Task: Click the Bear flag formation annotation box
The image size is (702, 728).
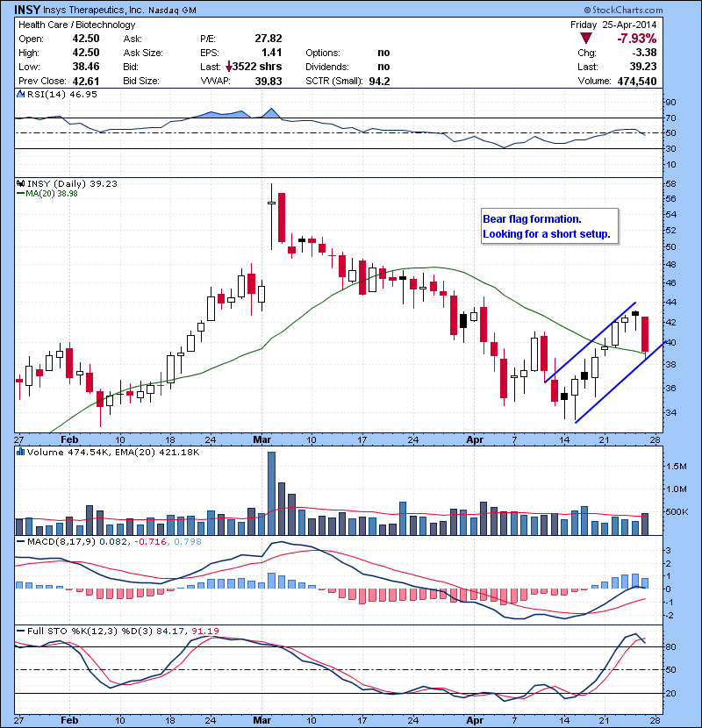Action: point(549,226)
